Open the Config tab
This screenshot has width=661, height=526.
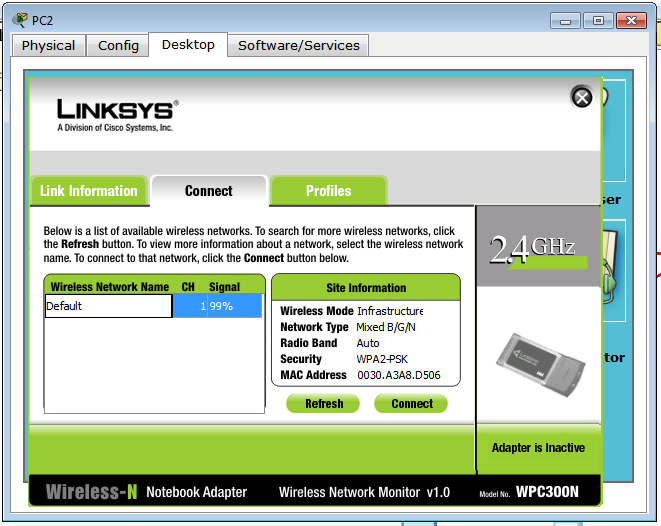118,46
